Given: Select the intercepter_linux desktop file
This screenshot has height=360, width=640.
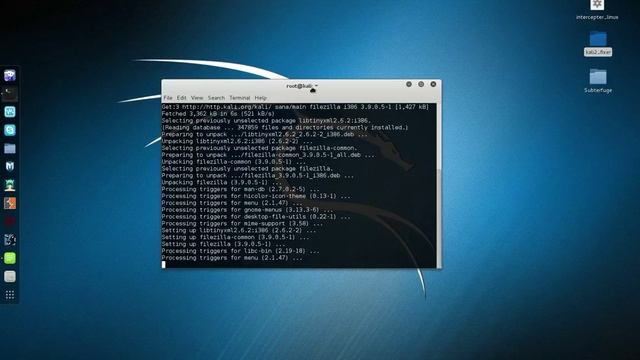Looking at the screenshot, I should (597, 10).
